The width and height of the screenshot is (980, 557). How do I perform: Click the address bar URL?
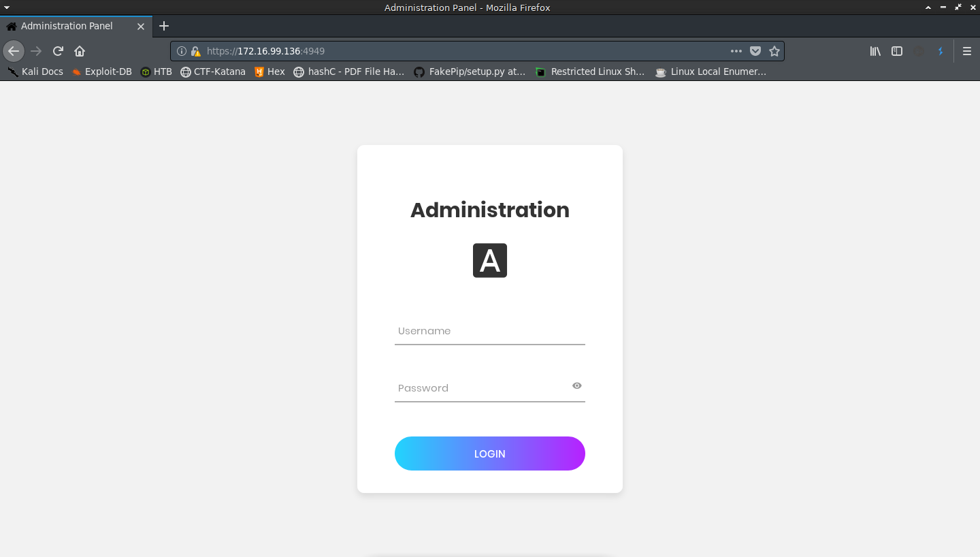click(265, 51)
